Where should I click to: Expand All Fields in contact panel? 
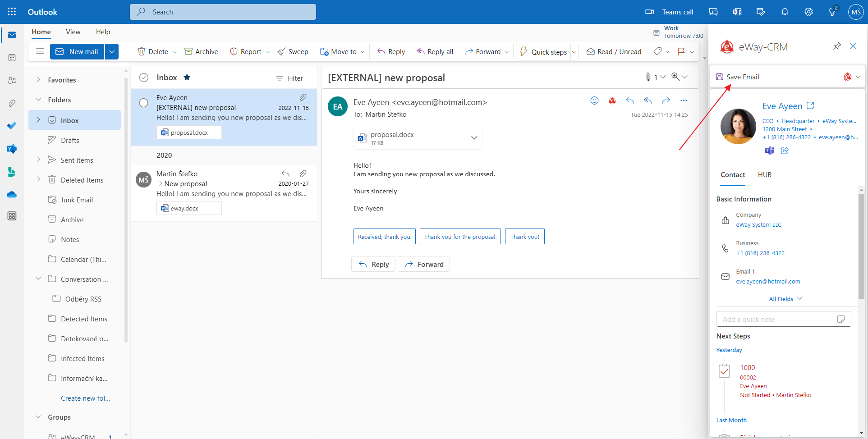[785, 299]
